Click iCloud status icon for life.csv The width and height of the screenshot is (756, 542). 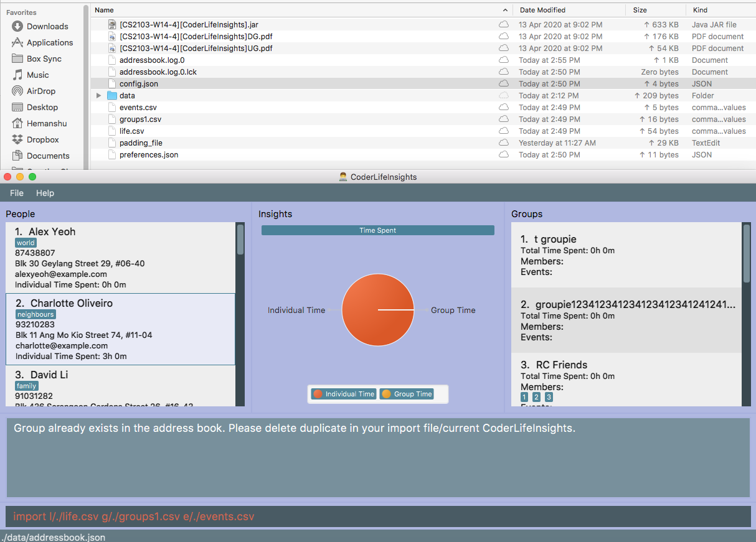[503, 131]
